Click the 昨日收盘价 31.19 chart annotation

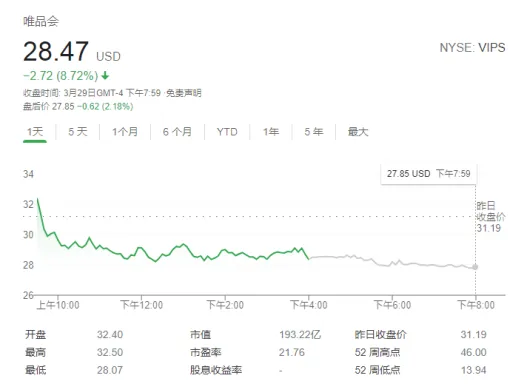[x=490, y=217]
